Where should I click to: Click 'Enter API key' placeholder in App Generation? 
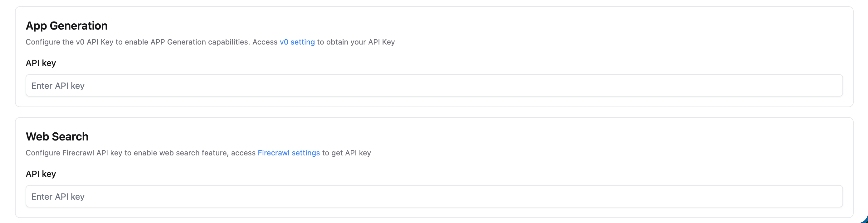58,86
